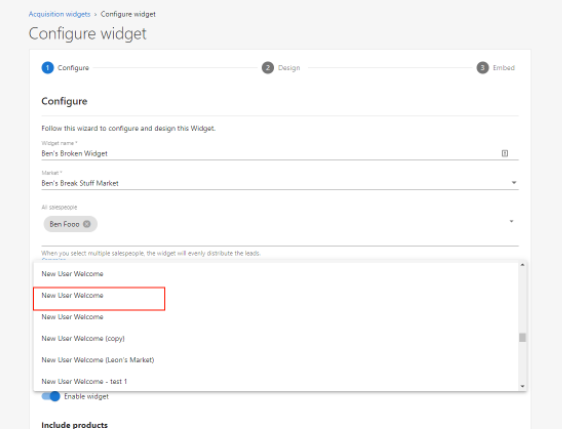Click the step 2 Design circle icon
Viewport: 562px width, 432px height.
tap(268, 68)
